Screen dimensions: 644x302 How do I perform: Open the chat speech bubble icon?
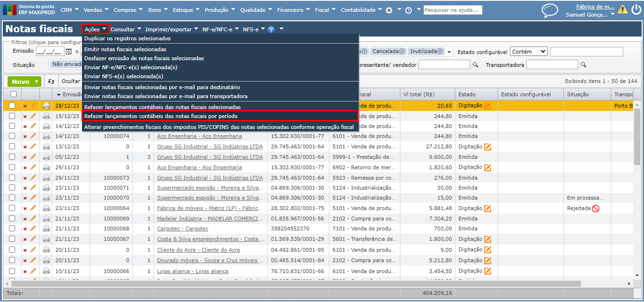click(x=550, y=10)
